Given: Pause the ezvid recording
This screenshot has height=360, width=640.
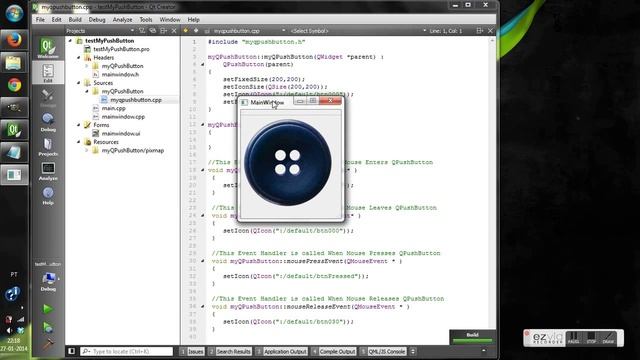Looking at the screenshot, I should point(573,338).
